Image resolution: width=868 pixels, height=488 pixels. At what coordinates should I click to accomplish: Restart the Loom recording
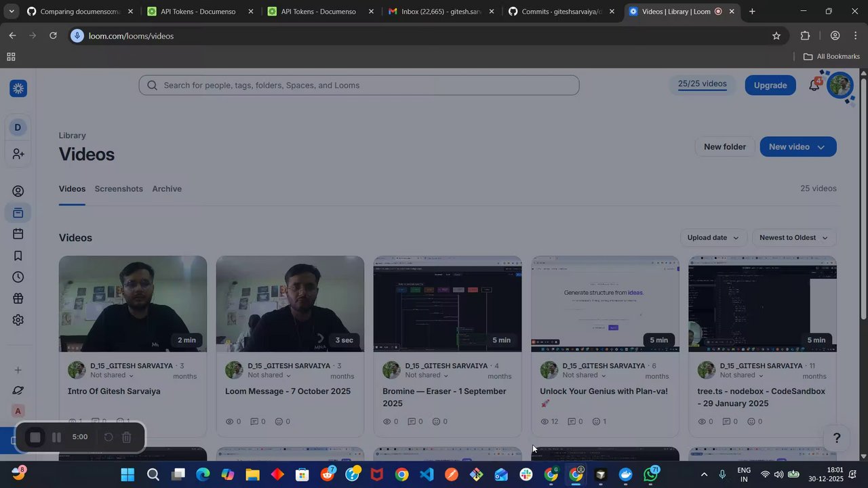pyautogui.click(x=108, y=438)
